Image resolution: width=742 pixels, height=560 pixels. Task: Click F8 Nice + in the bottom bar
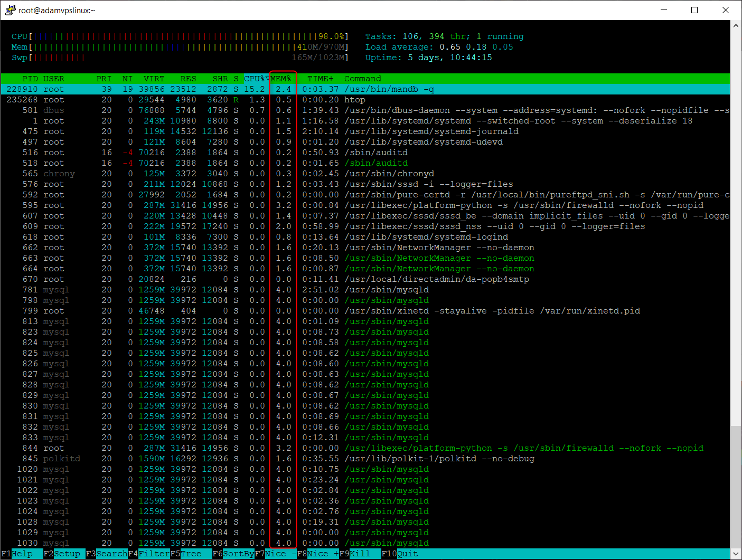coord(318,554)
